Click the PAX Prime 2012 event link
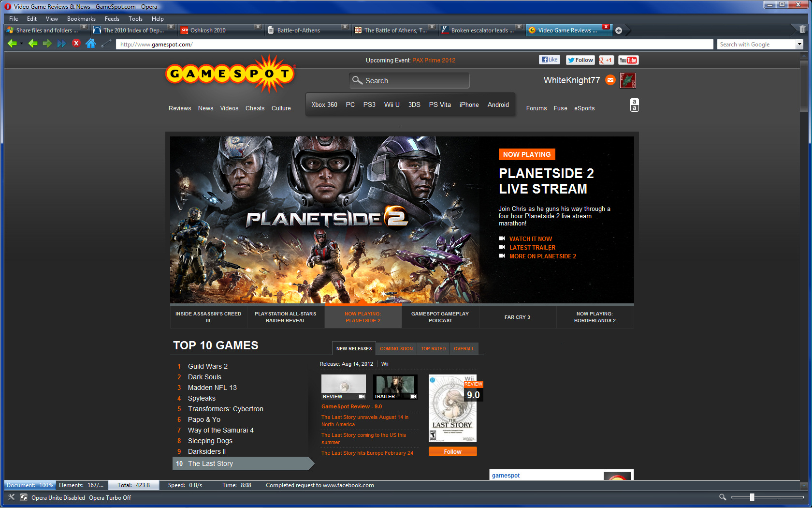 click(x=434, y=60)
